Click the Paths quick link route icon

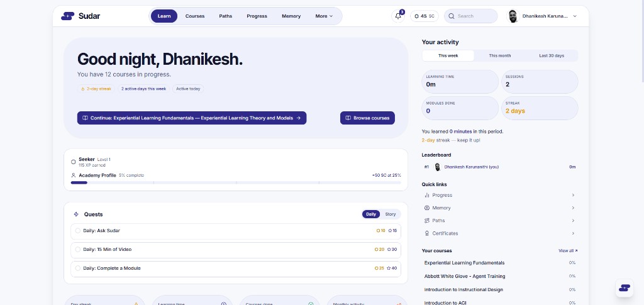coord(427,221)
